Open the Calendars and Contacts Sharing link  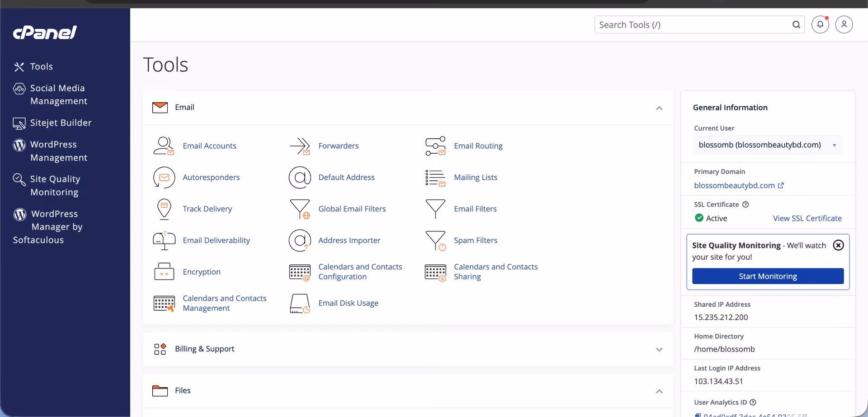496,272
